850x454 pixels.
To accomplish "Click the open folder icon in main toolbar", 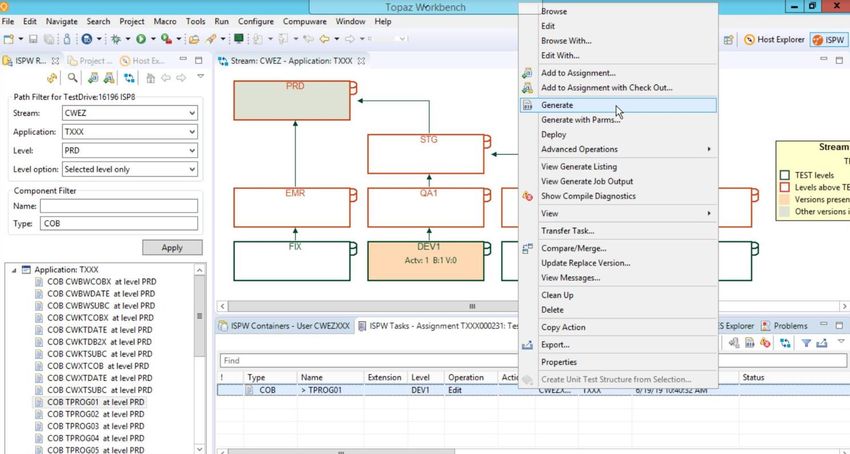I will (194, 39).
